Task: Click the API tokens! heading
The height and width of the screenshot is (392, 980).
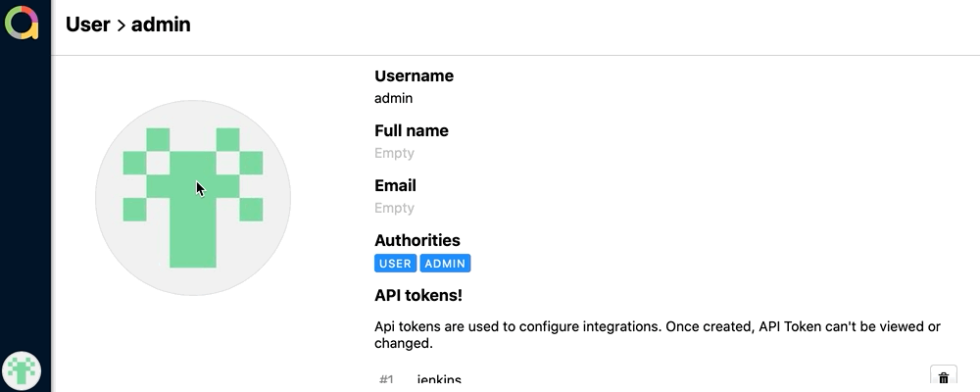Action: point(417,295)
